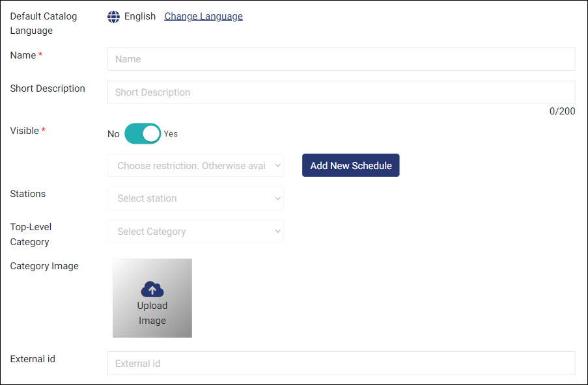Click the Upload Image text in the image box

tap(152, 313)
